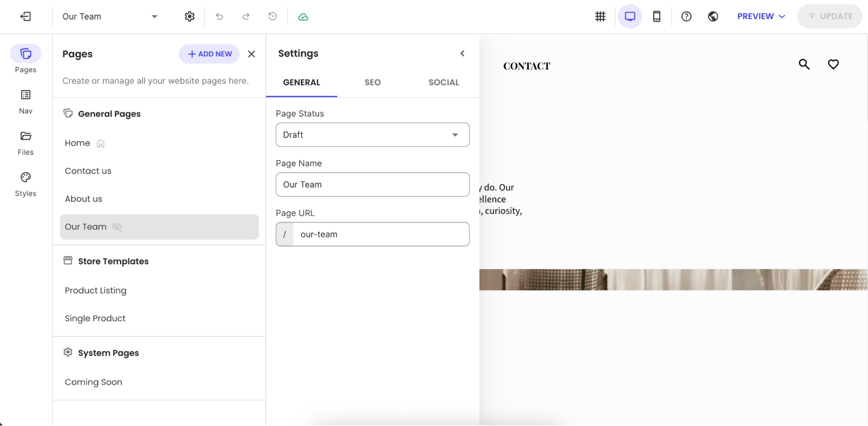The height and width of the screenshot is (426, 868).
Task: Switch to the SOCIAL tab
Action: [x=444, y=83]
